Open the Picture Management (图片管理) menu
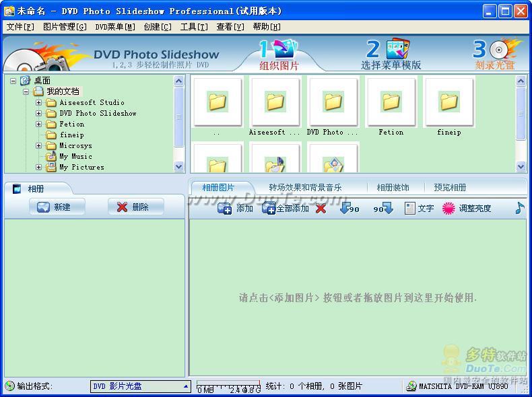The image size is (532, 397). tap(65, 27)
